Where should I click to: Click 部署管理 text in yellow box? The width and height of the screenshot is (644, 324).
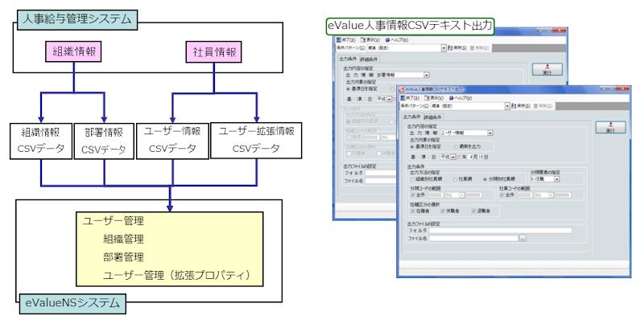[x=124, y=256]
